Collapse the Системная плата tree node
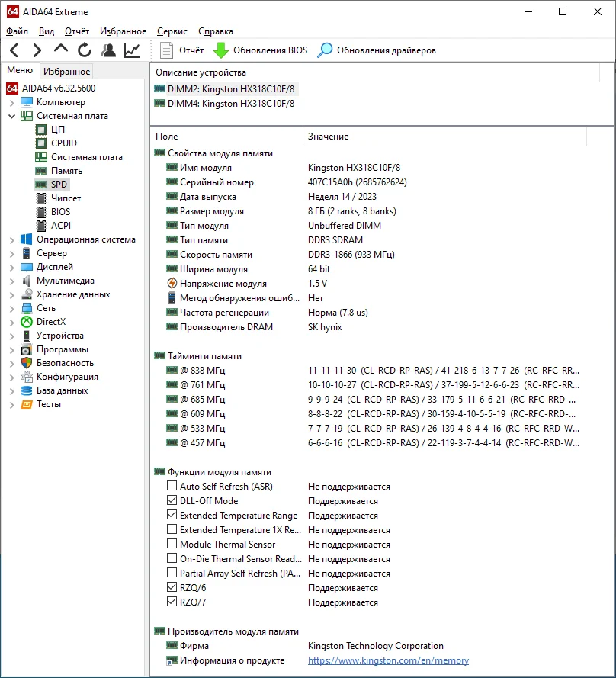Image resolution: width=616 pixels, height=678 pixels. (x=11, y=116)
